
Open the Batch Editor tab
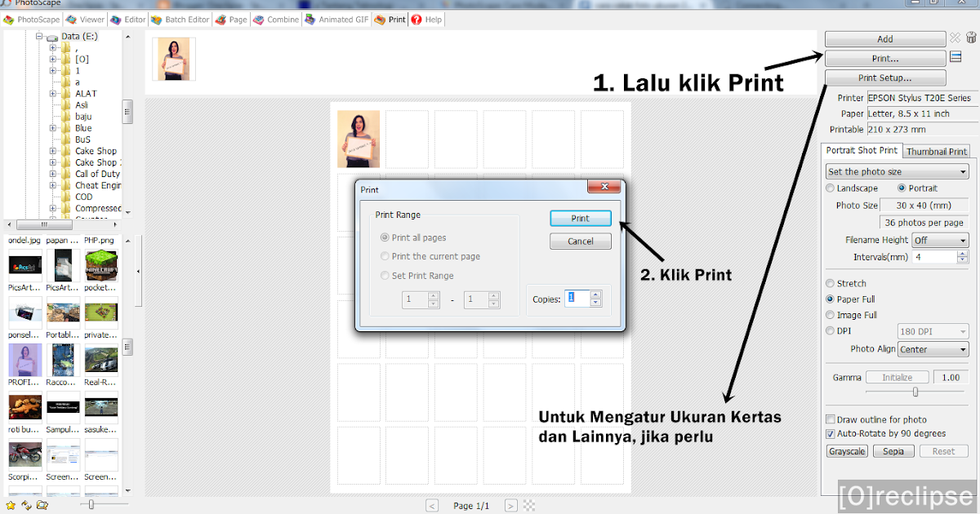(x=180, y=20)
